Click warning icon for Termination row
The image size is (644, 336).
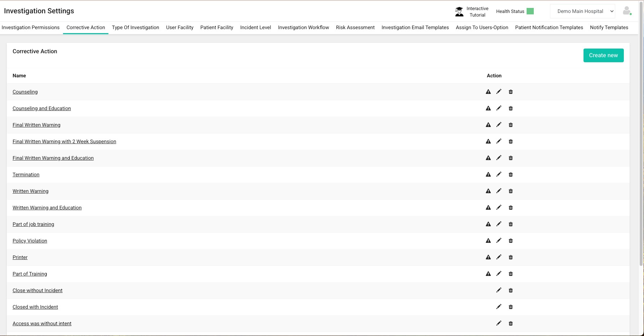(488, 174)
